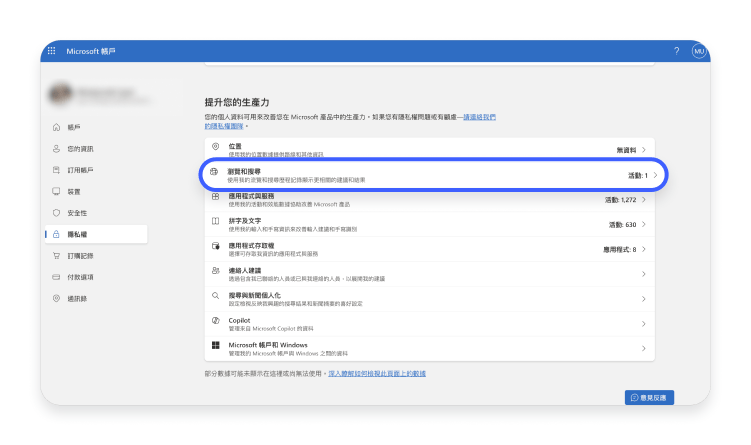Click the person icon beside 您的資訊
The image size is (751, 445).
pyautogui.click(x=57, y=148)
